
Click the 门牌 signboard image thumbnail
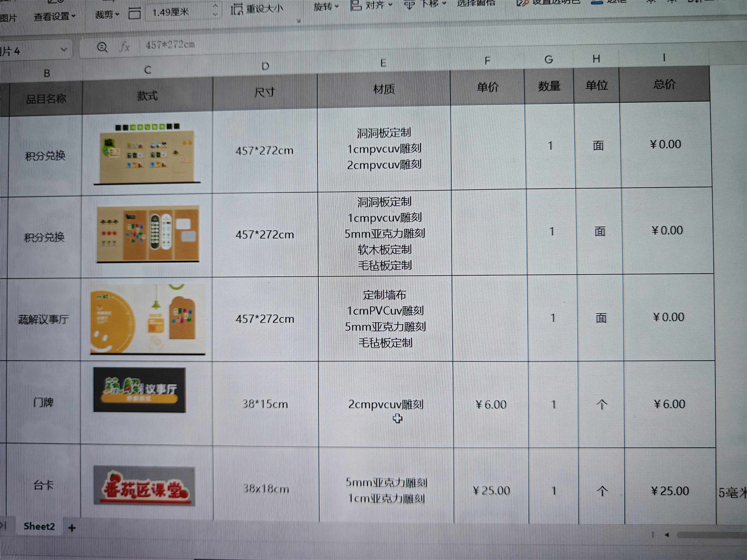(x=139, y=390)
